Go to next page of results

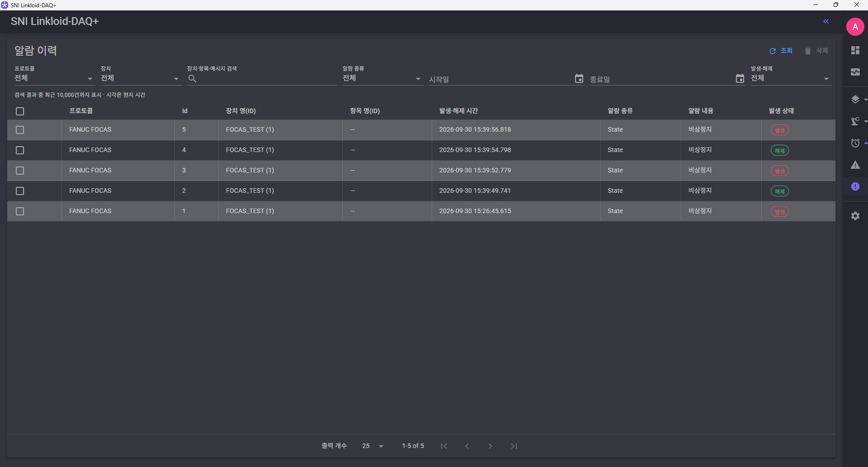491,446
